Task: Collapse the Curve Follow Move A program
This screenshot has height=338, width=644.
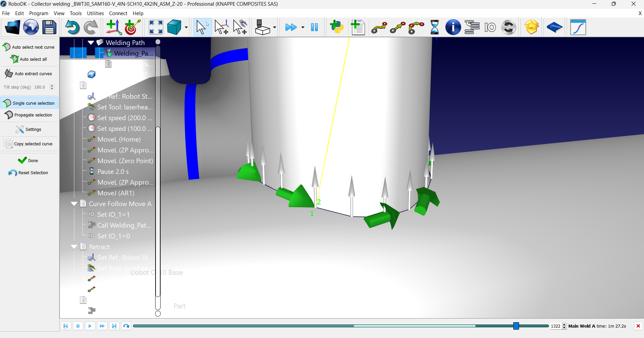Action: pos(74,204)
